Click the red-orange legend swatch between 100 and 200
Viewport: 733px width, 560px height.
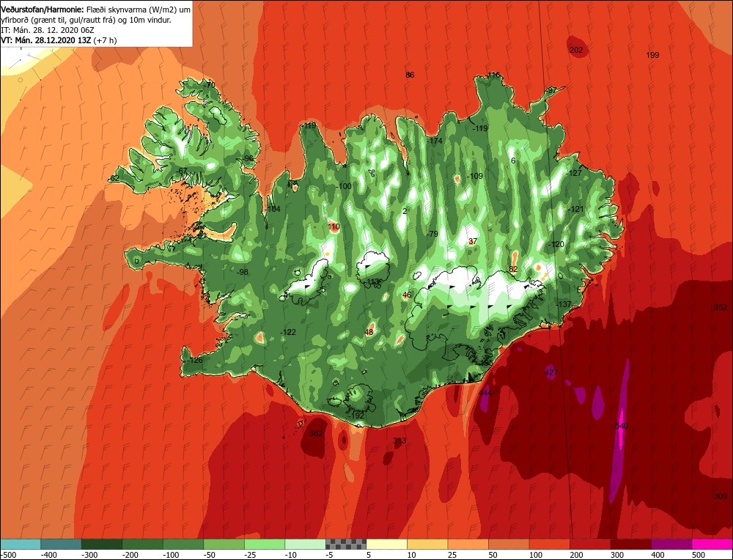click(x=549, y=544)
